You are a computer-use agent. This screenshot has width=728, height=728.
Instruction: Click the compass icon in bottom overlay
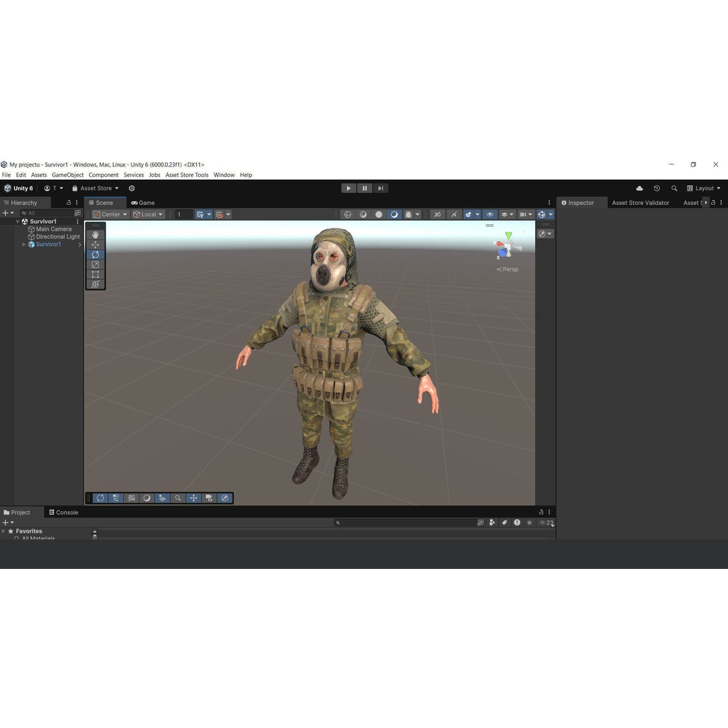224,497
